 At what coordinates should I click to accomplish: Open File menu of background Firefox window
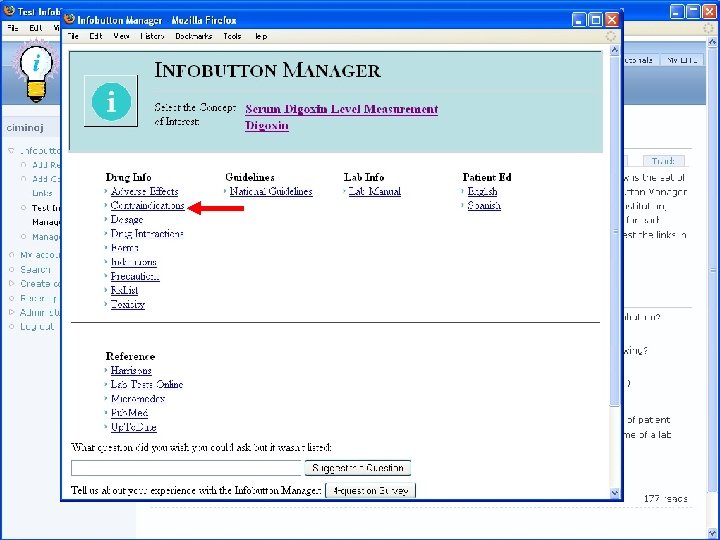click(x=13, y=28)
